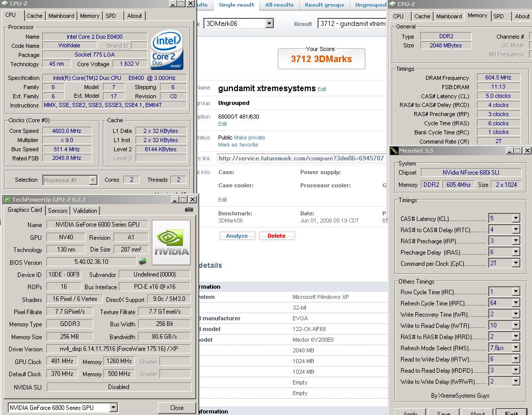This screenshot has width=532, height=415.
Task: Select the Graphics Card tab in GPU-Z
Action: tap(25, 210)
